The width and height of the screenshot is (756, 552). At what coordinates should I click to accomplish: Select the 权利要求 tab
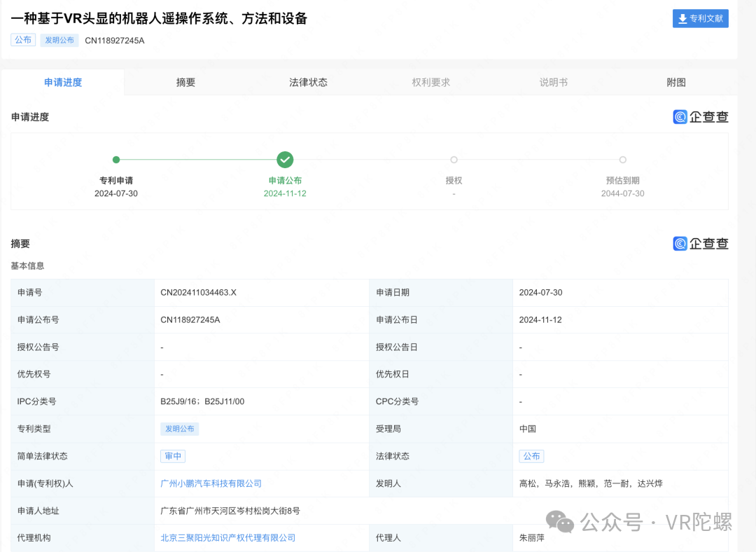point(431,83)
